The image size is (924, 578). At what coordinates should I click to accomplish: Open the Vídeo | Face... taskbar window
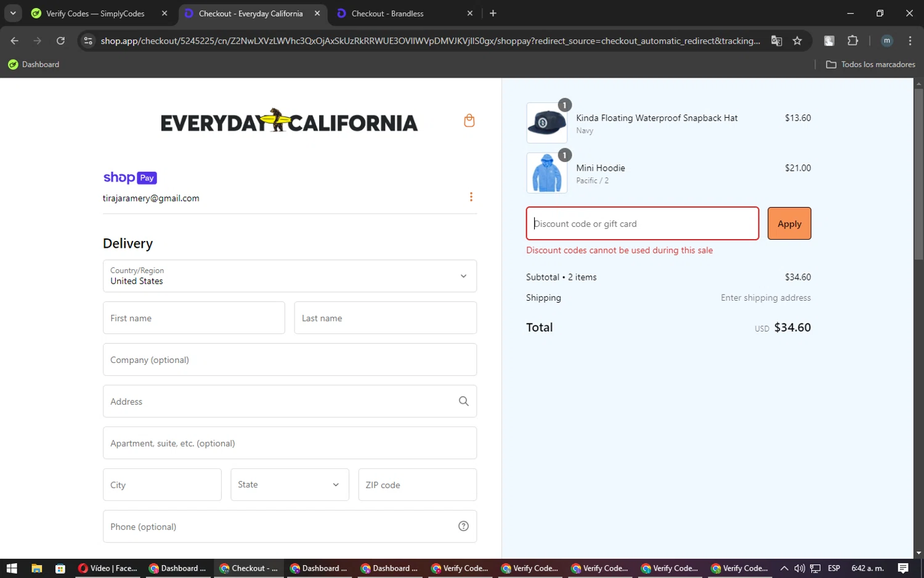108,568
